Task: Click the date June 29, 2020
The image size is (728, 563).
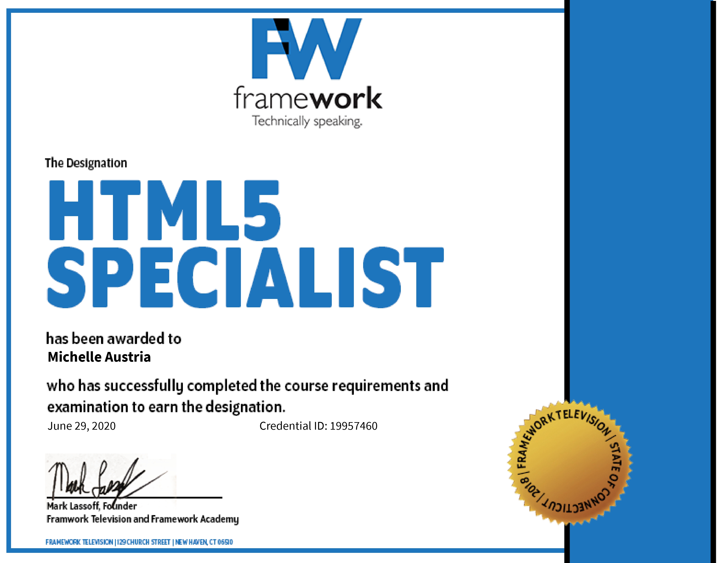Action: click(x=82, y=425)
